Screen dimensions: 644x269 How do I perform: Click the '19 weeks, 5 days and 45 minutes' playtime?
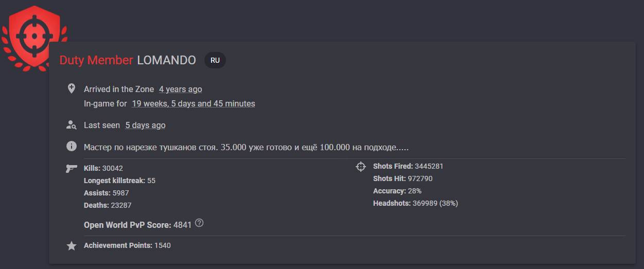coord(194,103)
